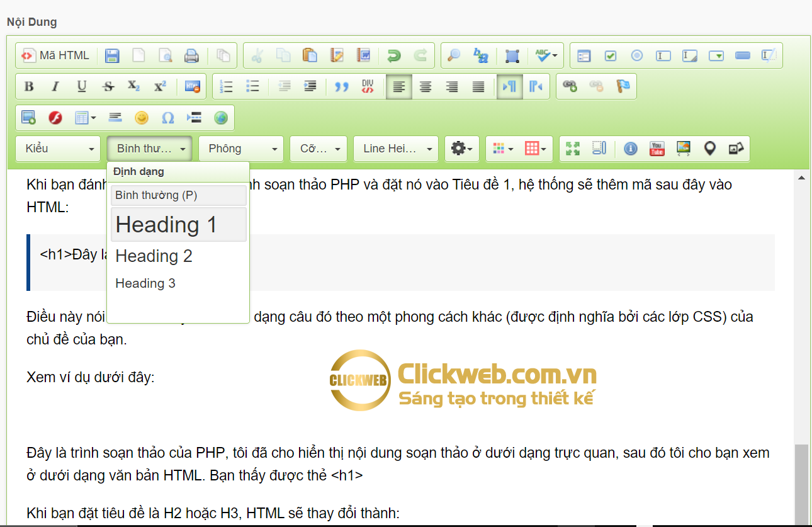This screenshot has height=527, width=812.
Task: Open the spell check ABC dropdown
Action: point(546,55)
